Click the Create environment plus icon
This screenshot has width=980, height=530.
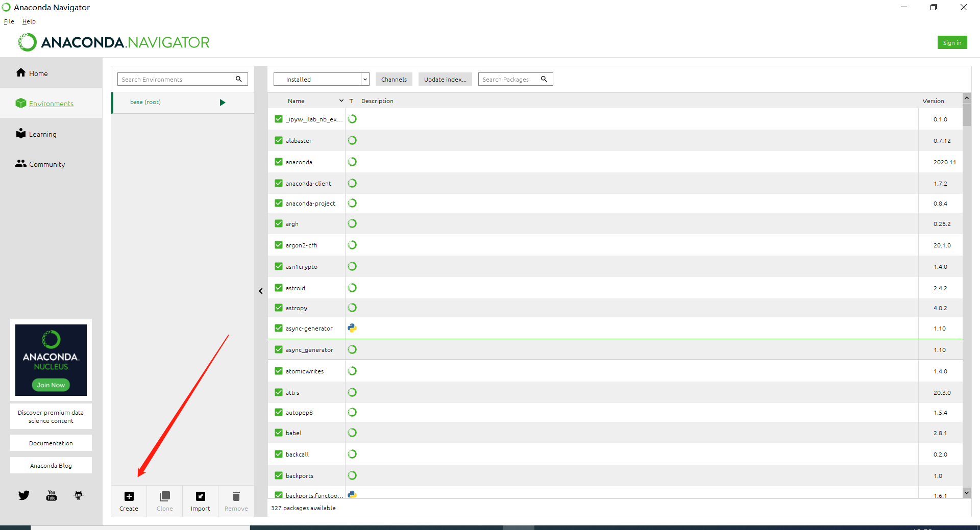coord(129,496)
